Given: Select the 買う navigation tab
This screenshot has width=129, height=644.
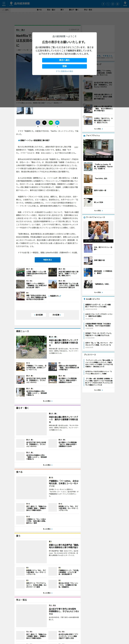Looking at the screenshot, I should pos(62,10).
